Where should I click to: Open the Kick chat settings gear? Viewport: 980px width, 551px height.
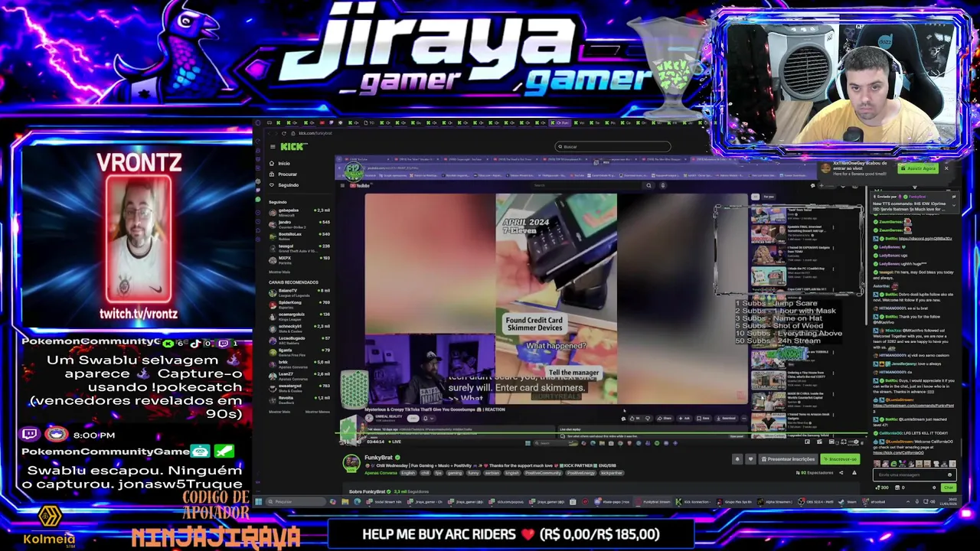click(x=934, y=487)
